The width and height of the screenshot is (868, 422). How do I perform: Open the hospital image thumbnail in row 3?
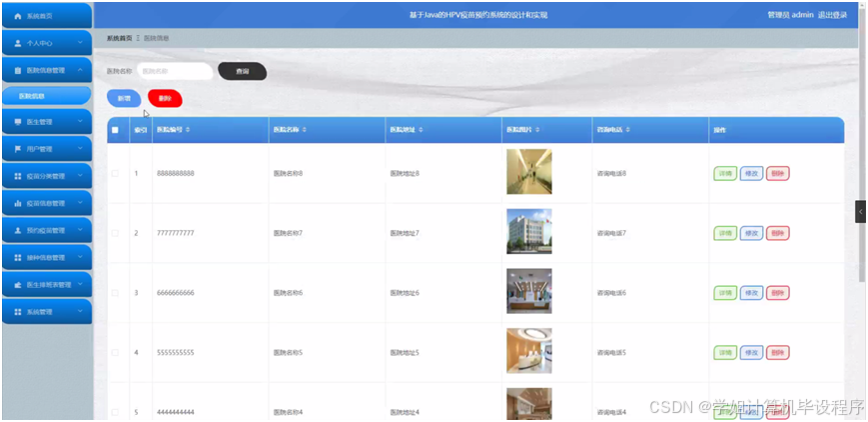(529, 291)
